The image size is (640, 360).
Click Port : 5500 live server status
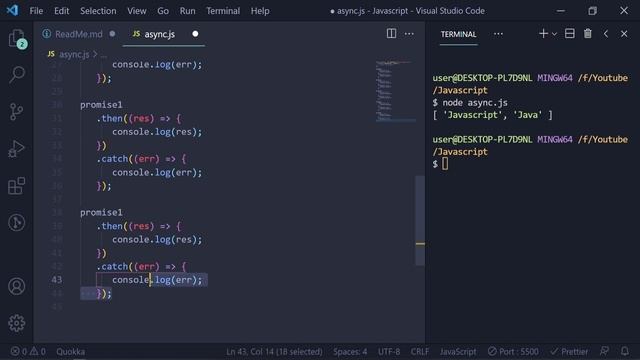pyautogui.click(x=513, y=351)
